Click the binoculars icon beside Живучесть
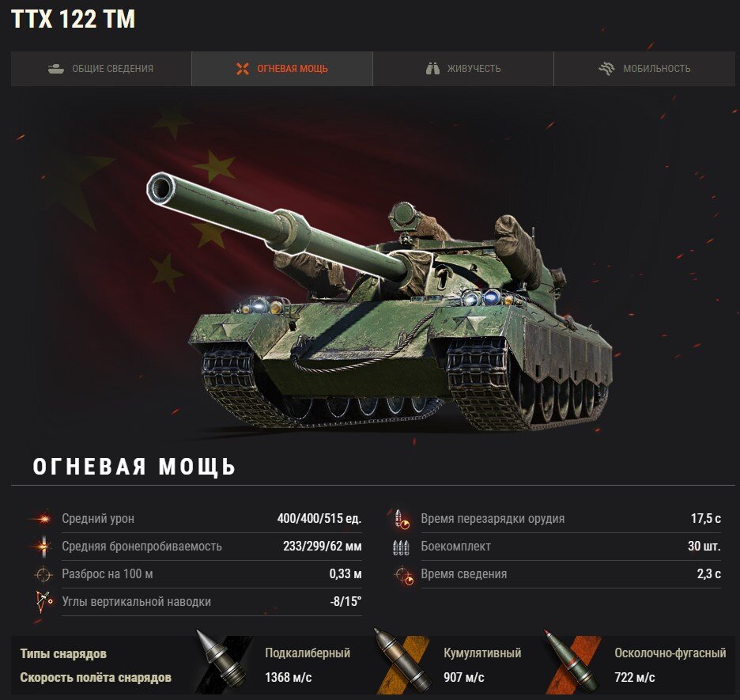The image size is (740, 700). point(432,69)
